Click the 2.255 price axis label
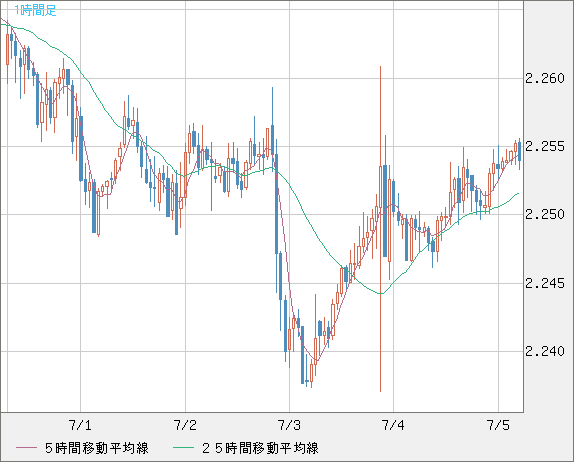The image size is (574, 462). [545, 146]
